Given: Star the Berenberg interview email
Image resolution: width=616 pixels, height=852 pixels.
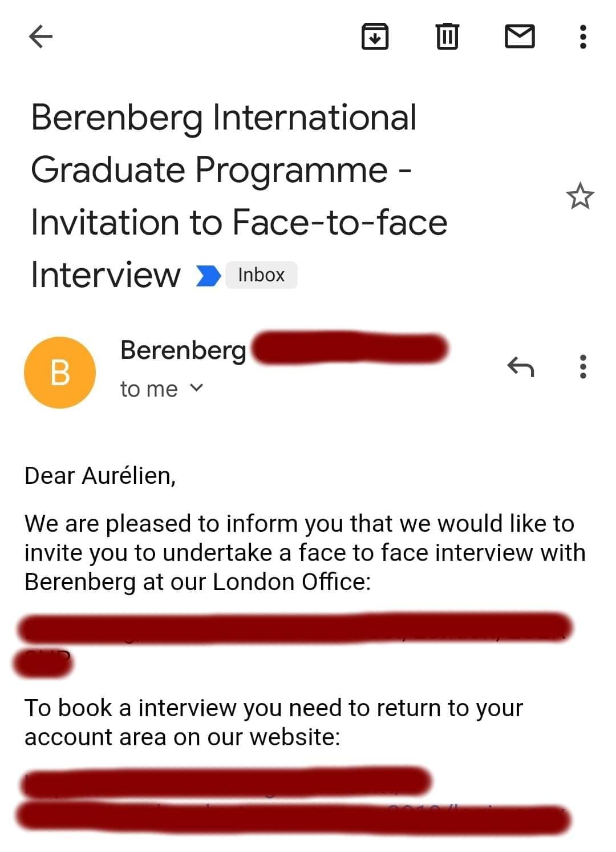Looking at the screenshot, I should coord(579,196).
